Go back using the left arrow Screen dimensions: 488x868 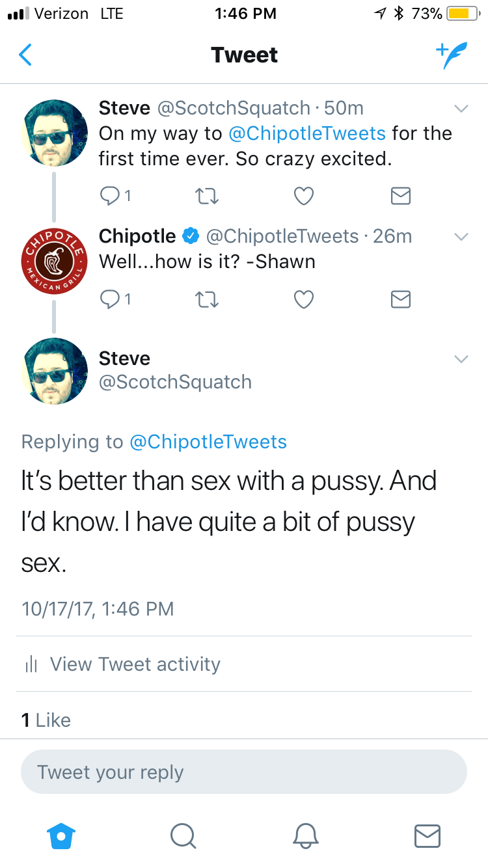25,55
